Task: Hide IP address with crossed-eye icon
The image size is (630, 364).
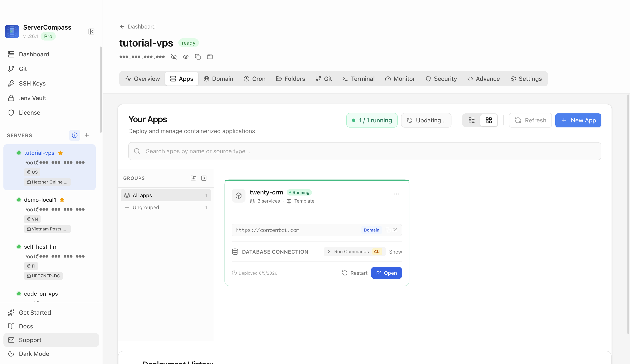Action: click(174, 57)
